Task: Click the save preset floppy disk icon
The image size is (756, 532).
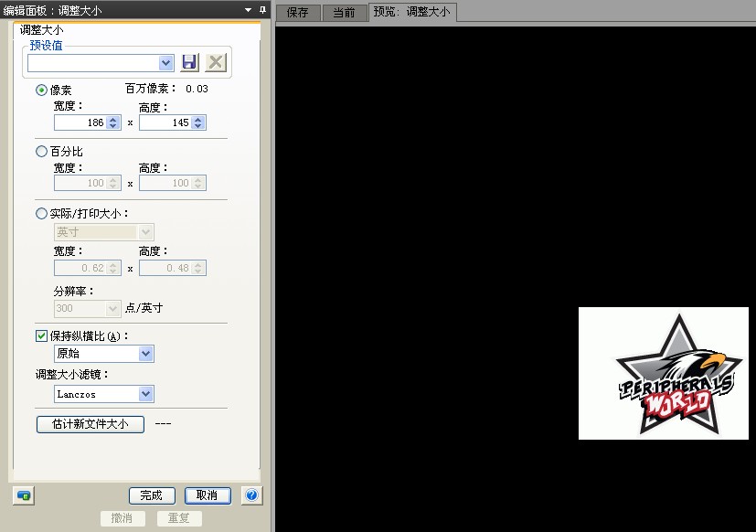Action: click(190, 62)
